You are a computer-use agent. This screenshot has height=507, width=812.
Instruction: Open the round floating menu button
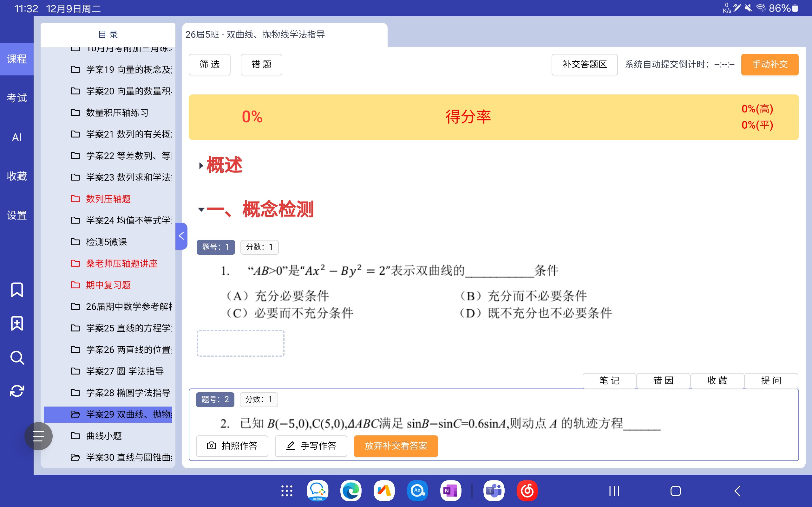[x=38, y=436]
